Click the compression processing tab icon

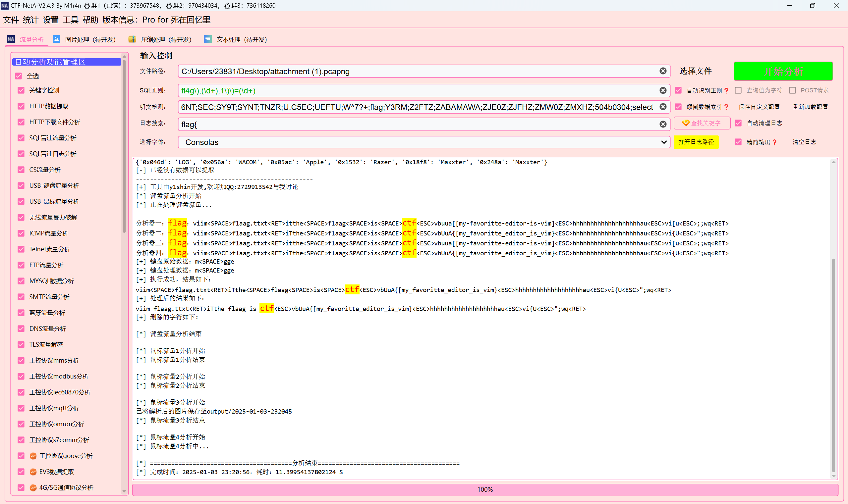132,39
